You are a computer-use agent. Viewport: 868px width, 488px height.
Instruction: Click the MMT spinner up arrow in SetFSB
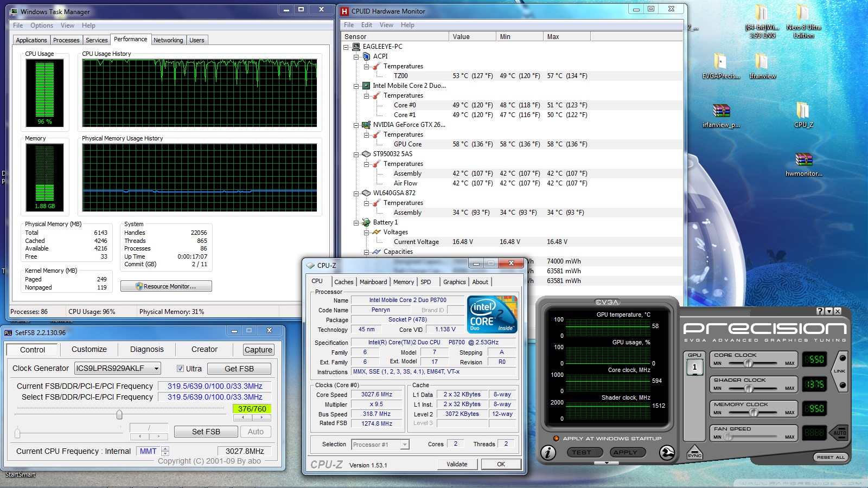(x=165, y=448)
